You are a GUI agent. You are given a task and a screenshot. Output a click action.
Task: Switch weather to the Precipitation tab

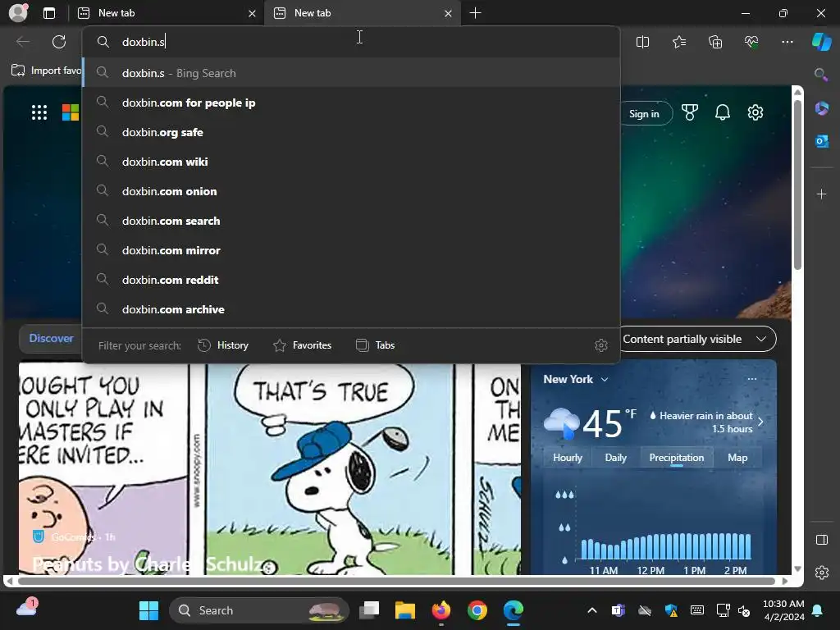coord(676,458)
